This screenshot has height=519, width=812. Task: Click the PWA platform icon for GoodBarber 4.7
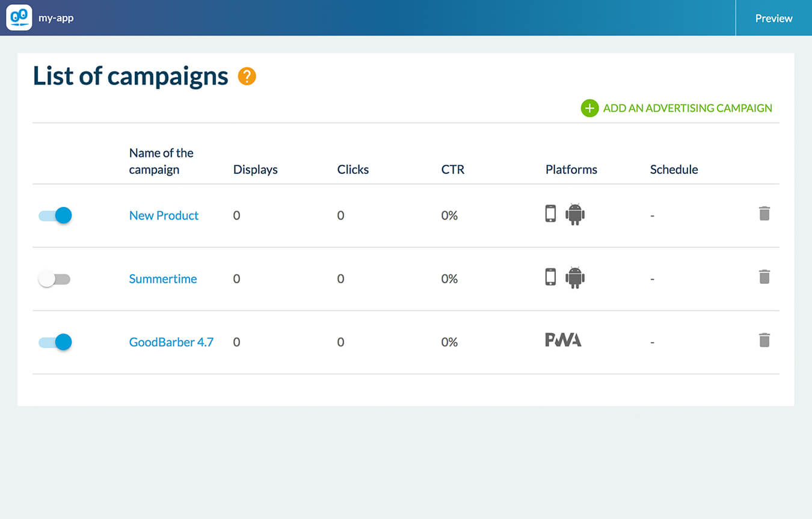coord(563,340)
